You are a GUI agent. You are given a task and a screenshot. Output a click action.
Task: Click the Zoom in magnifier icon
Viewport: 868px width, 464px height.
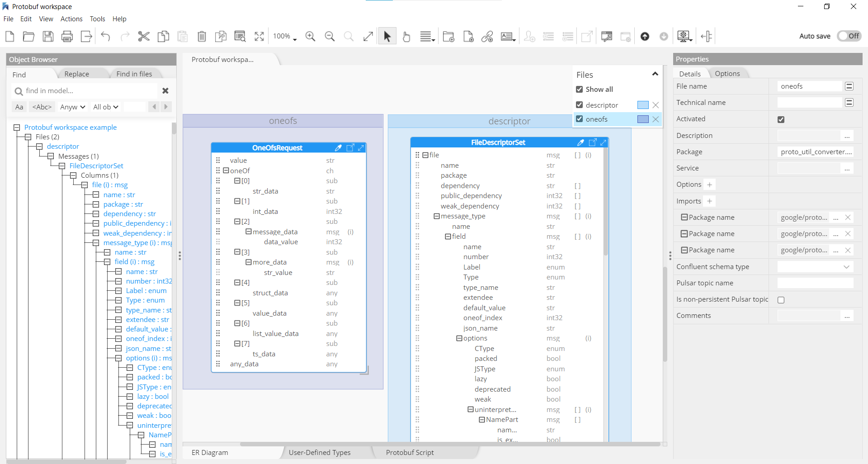pos(310,37)
